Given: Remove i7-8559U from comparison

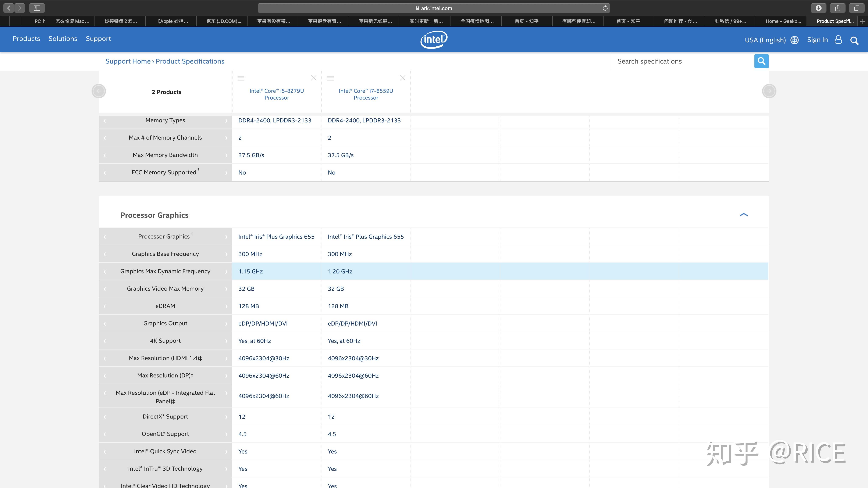Looking at the screenshot, I should click(403, 78).
